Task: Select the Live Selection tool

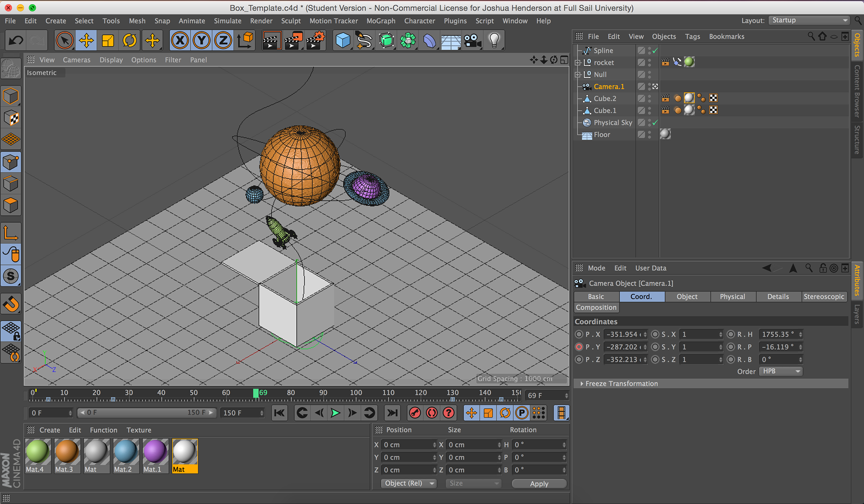Action: coord(64,40)
